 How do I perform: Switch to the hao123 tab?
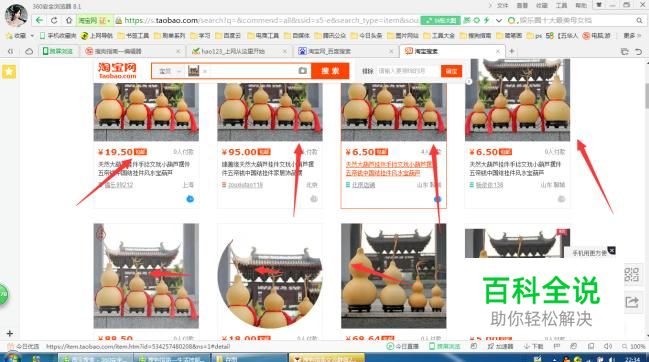coord(238,51)
